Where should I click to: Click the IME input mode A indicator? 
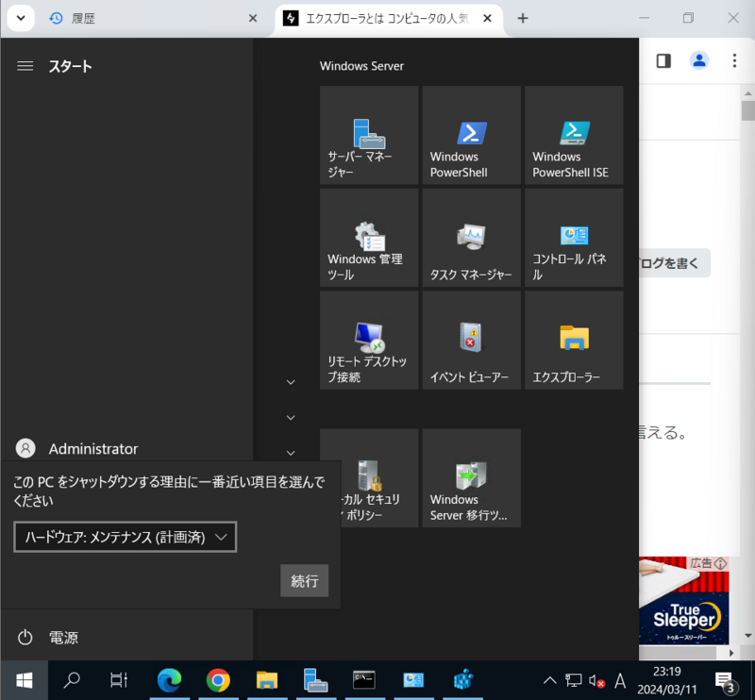(620, 681)
